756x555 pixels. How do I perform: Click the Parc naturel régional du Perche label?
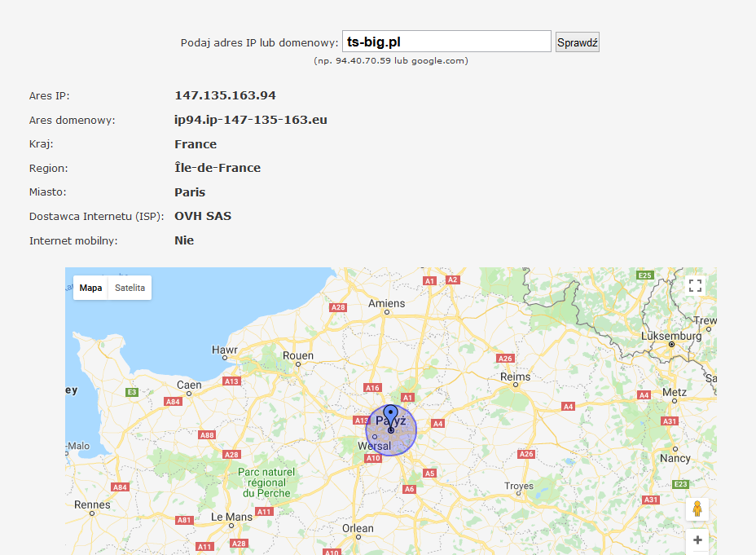tap(266, 482)
